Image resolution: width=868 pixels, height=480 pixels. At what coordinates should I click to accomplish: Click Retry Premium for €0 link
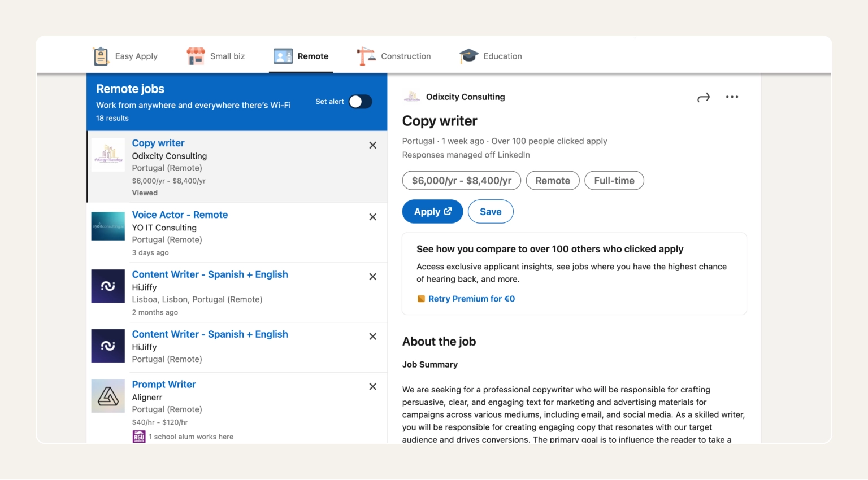[471, 299]
